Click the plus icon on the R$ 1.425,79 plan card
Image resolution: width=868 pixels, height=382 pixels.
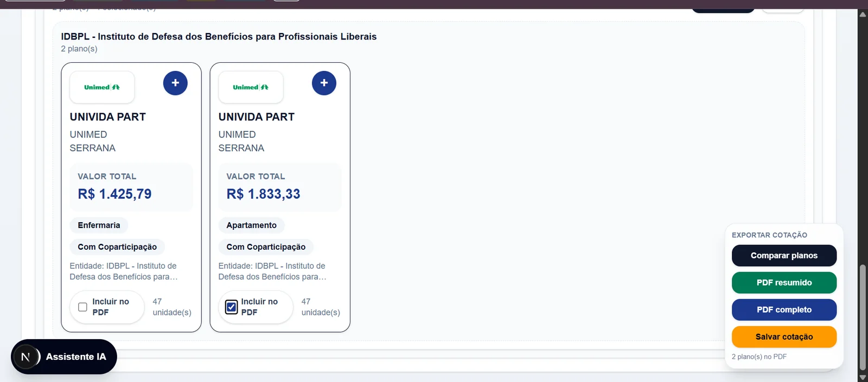pyautogui.click(x=175, y=83)
